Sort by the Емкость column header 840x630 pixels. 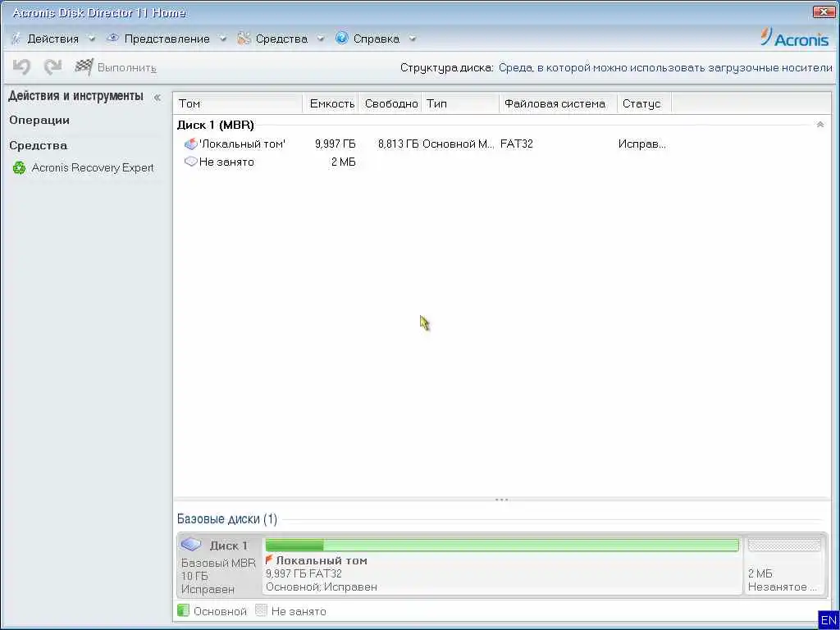click(331, 103)
